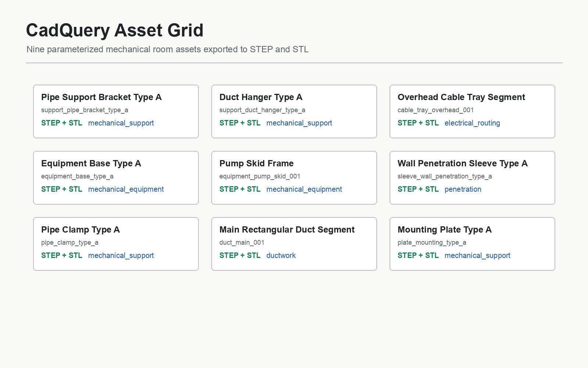Open the Pipe Support Bracket Type A card title
This screenshot has height=368, width=588.
click(x=101, y=97)
